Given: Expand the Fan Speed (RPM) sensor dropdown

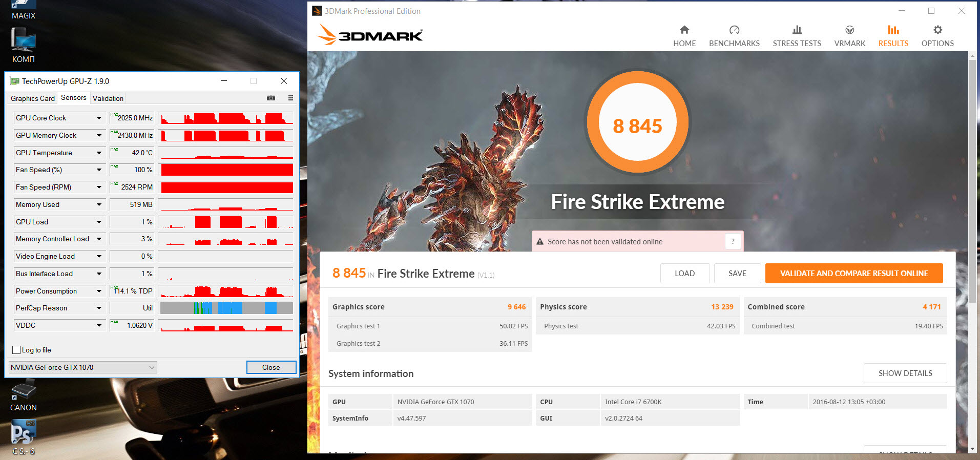Looking at the screenshot, I should pos(99,187).
